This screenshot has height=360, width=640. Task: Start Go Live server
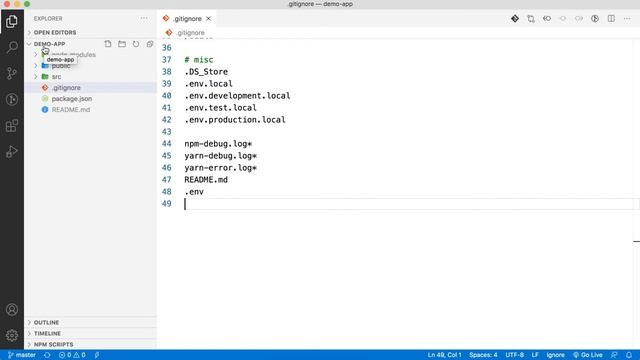pos(588,355)
